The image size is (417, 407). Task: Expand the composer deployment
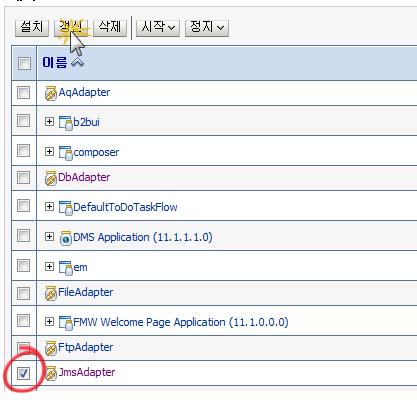(x=49, y=152)
